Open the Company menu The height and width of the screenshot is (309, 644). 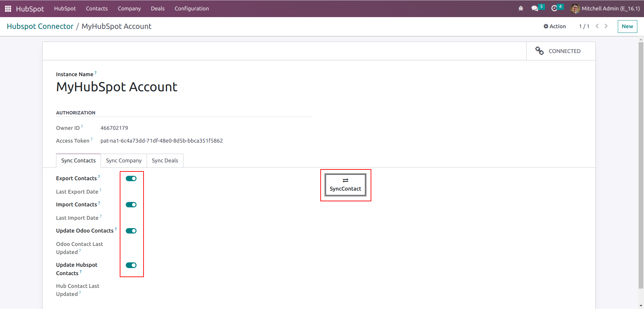(129, 8)
